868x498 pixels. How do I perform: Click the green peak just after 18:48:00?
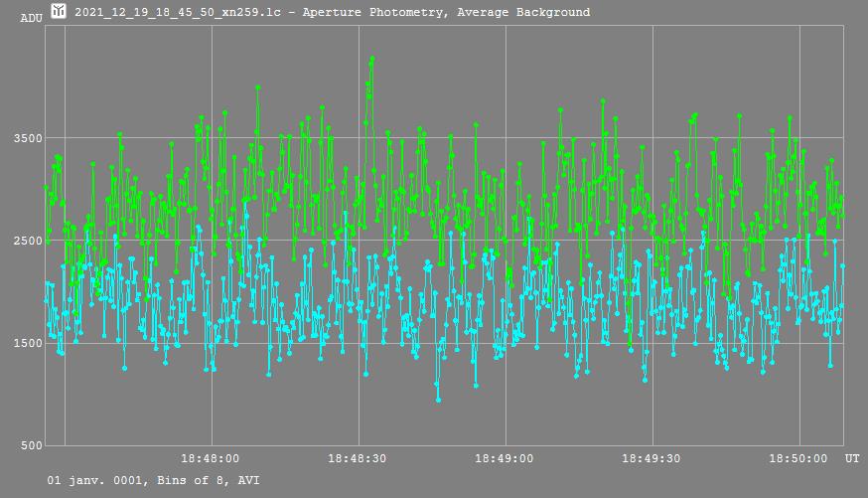point(258,87)
